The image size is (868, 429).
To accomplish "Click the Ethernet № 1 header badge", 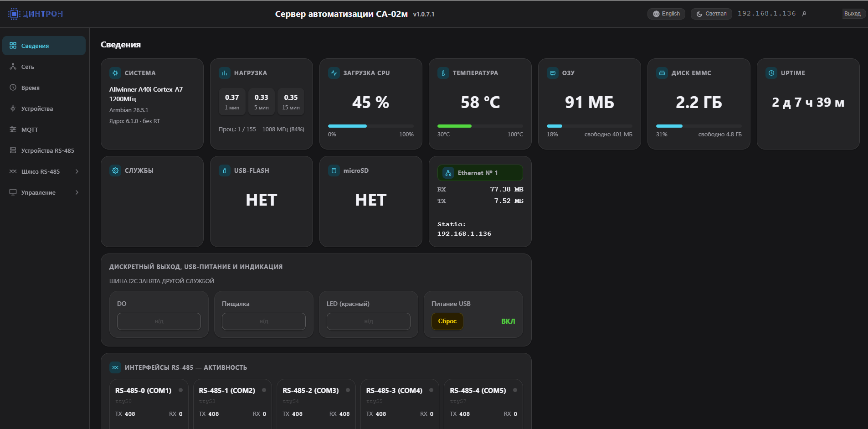I will [480, 173].
